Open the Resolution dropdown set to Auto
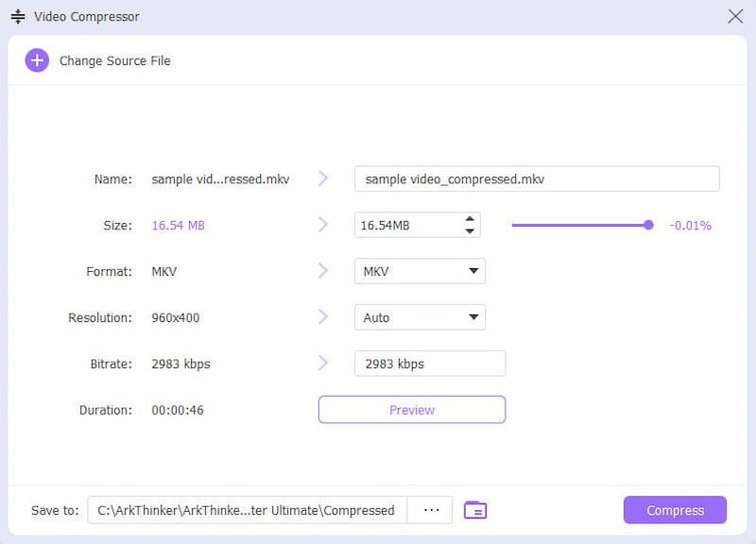The image size is (756, 544). pos(420,317)
